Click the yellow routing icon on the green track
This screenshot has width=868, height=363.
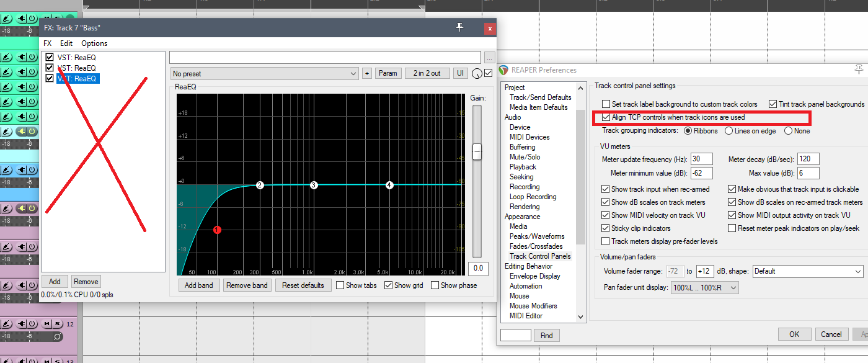click(21, 132)
